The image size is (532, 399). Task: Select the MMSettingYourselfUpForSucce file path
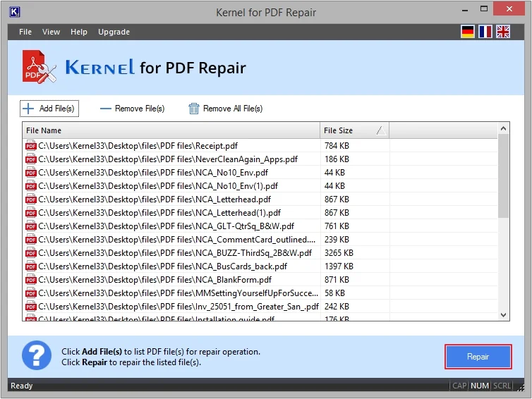pyautogui.click(x=178, y=293)
